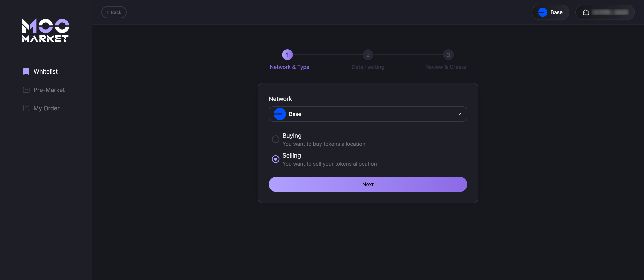
Task: Click the blurred wallet address button
Action: point(605,12)
